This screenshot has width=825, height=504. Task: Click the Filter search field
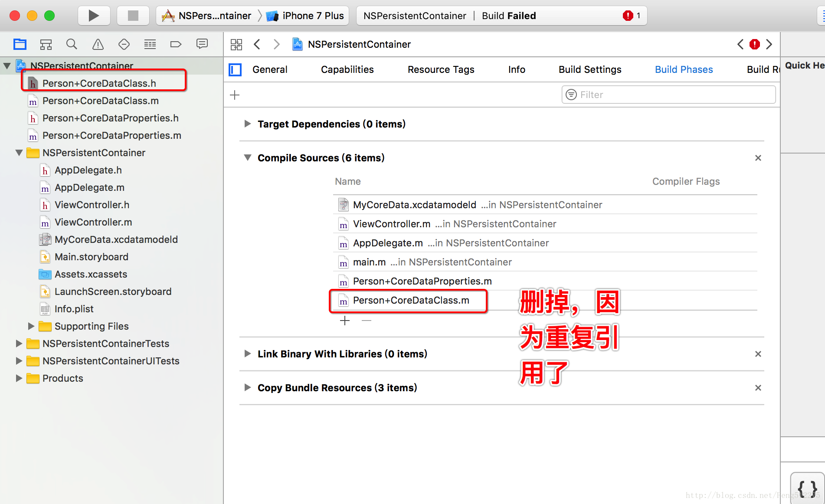(668, 95)
